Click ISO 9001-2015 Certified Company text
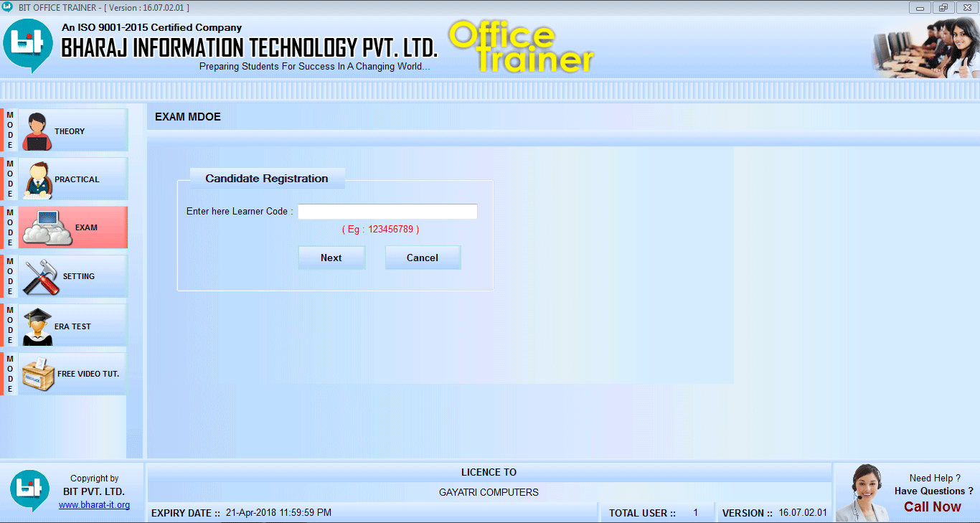 [x=151, y=27]
